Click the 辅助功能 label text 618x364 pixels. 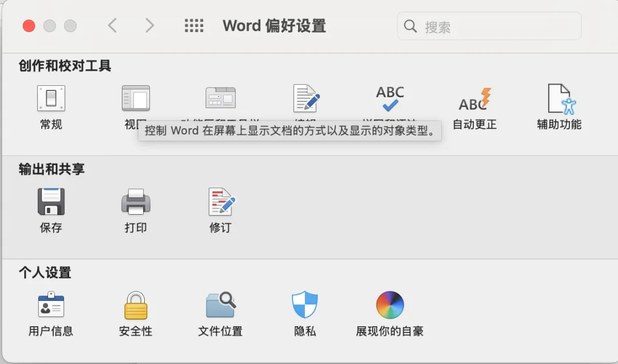(x=559, y=125)
